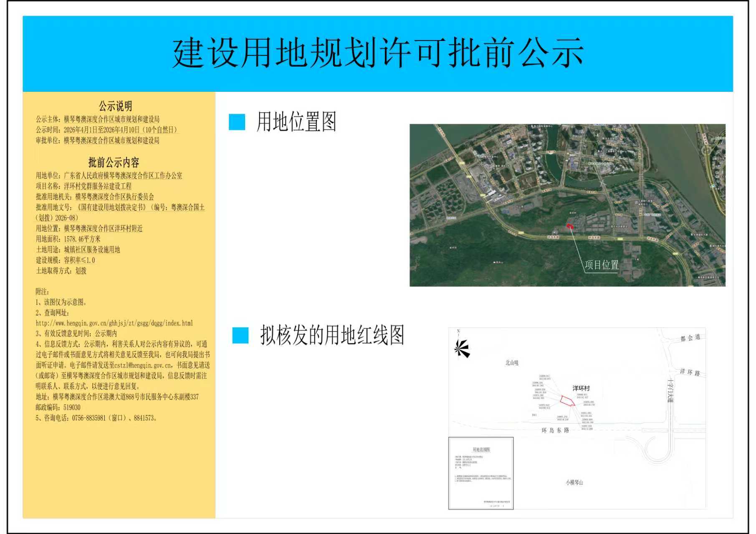The width and height of the screenshot is (756, 534).
Task: Click the 北山咀 label on the drawing
Action: 511,362
